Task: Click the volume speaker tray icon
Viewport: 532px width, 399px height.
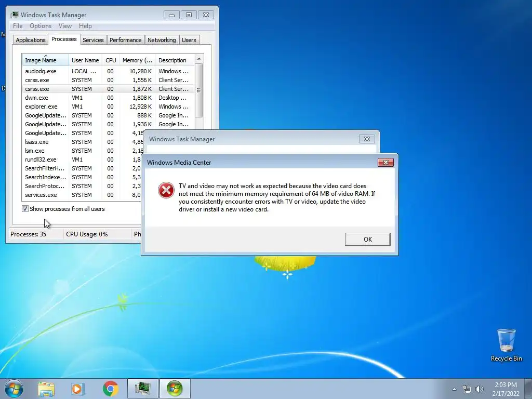Action: tap(479, 389)
